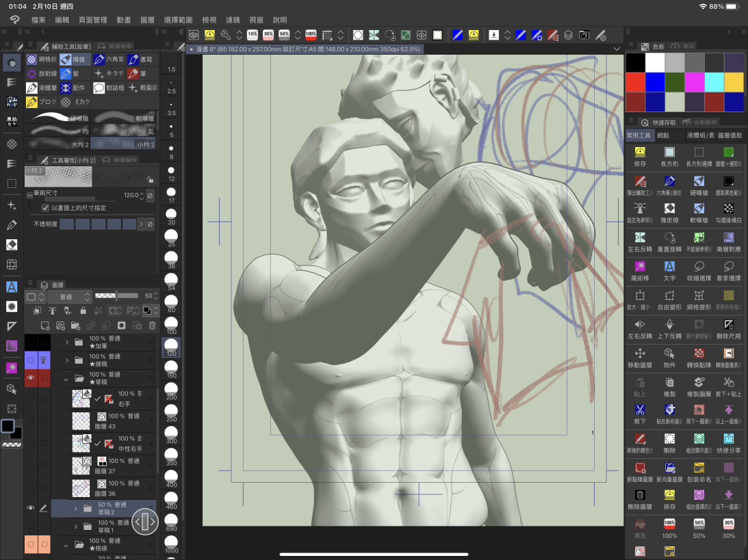
Task: Click the 筆刷尺寸 120.0 stepper arrows
Action: point(142,196)
